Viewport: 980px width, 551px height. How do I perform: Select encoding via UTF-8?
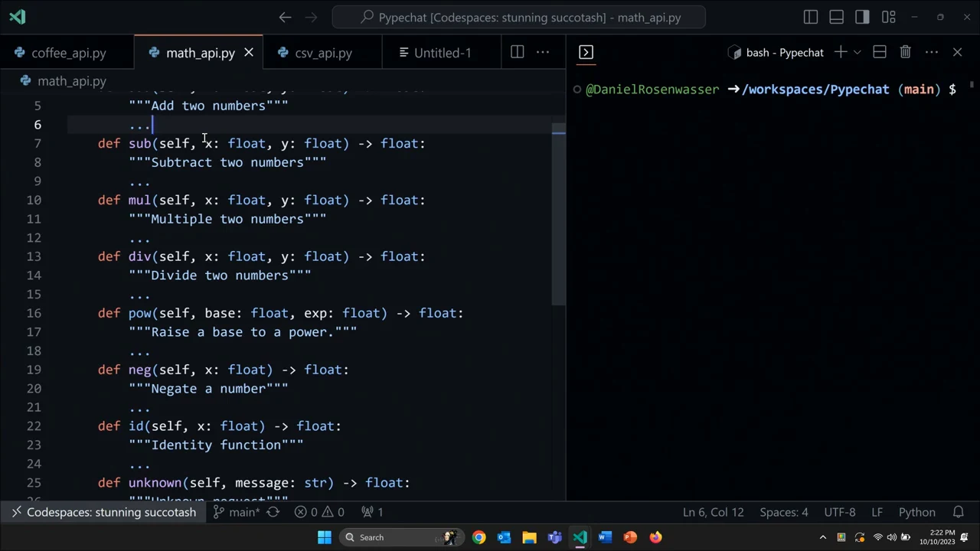[x=840, y=512]
